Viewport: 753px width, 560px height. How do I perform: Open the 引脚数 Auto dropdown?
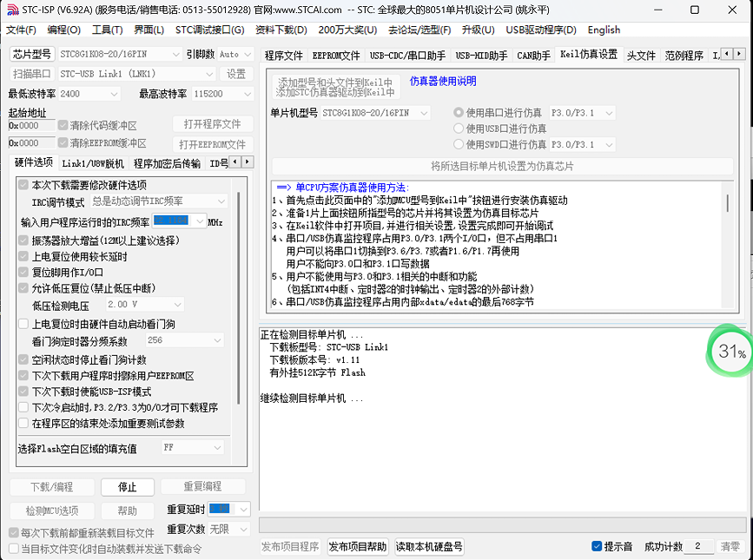[235, 54]
